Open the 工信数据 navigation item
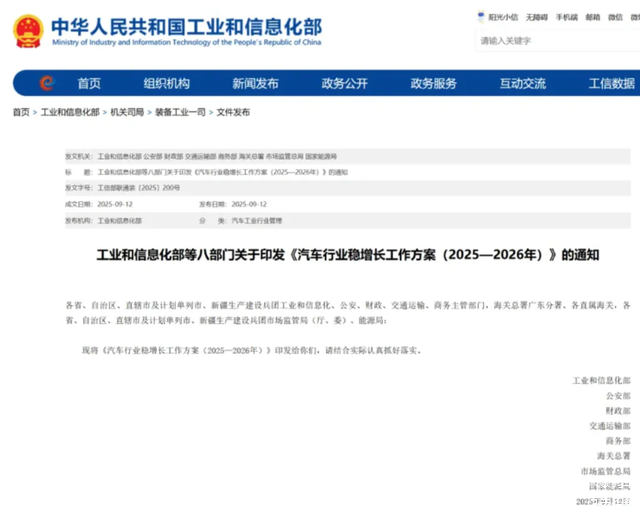Screen dimensions: 640x513 tap(611, 83)
